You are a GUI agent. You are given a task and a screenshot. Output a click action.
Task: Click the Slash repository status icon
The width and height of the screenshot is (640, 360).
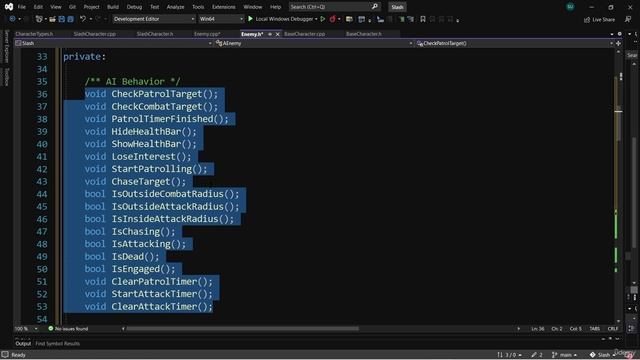click(x=593, y=355)
